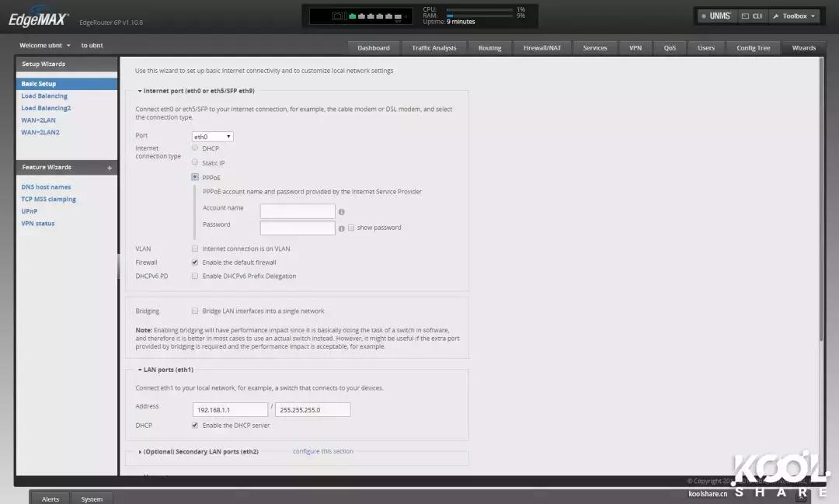
Task: Open the Users tab
Action: click(x=706, y=48)
